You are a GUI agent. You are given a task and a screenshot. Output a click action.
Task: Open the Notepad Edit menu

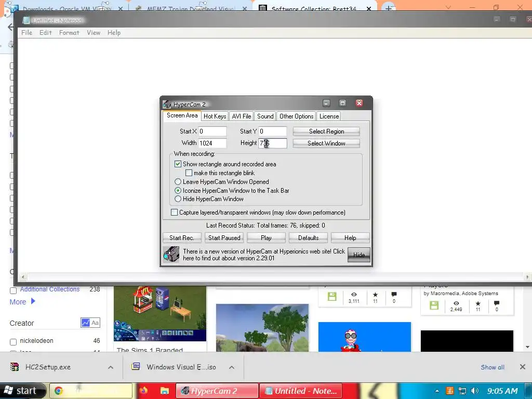46,33
